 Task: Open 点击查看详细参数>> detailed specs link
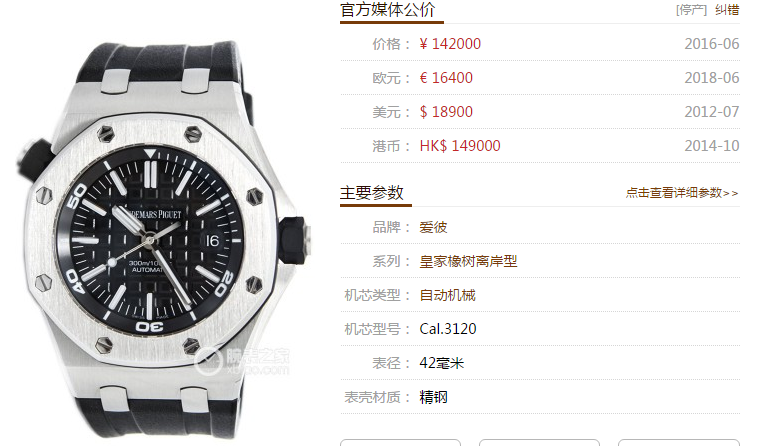tap(682, 193)
